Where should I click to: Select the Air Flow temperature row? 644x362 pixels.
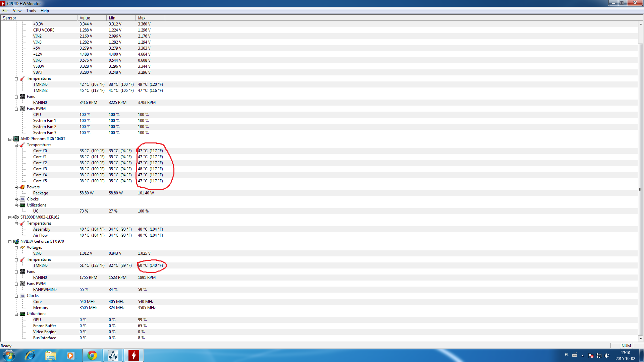(x=319, y=235)
